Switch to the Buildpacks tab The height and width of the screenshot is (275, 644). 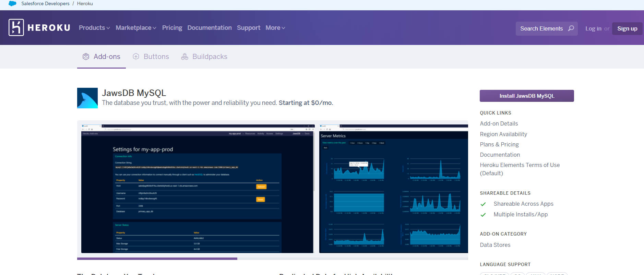pyautogui.click(x=204, y=57)
